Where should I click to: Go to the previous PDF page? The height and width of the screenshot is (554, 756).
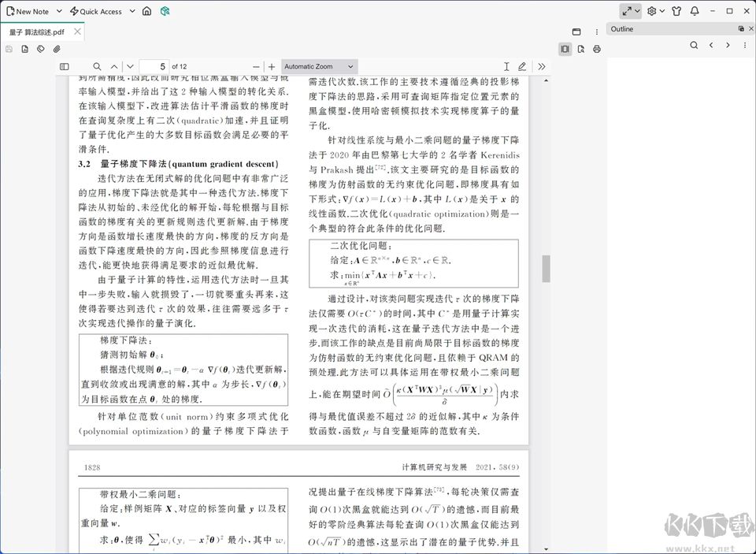click(113, 67)
